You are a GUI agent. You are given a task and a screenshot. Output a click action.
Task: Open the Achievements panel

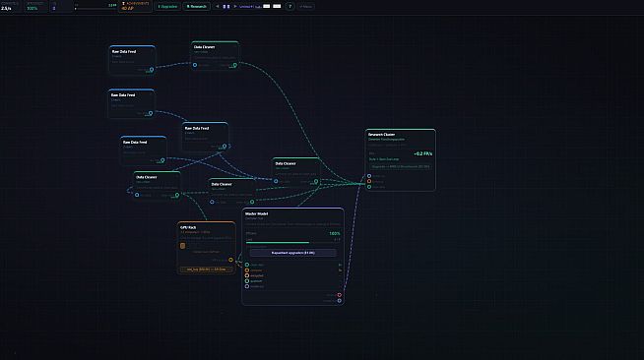[x=135, y=6]
